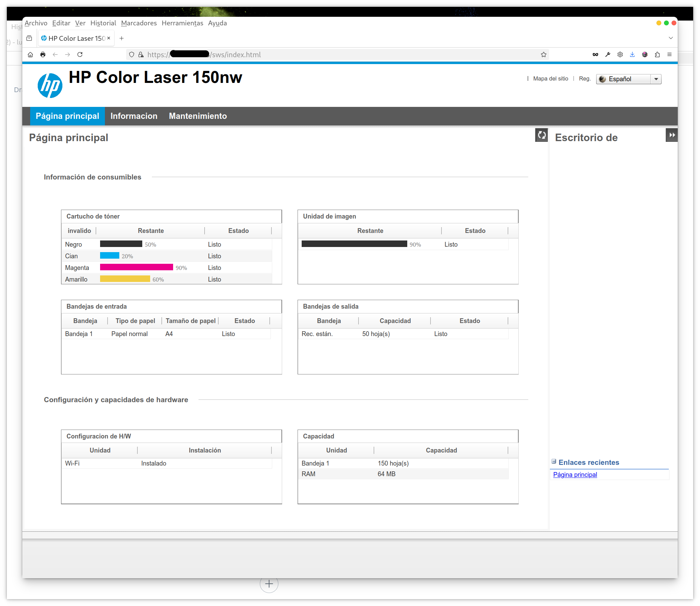Click the plus button below browser window
700x606 pixels.
[269, 583]
